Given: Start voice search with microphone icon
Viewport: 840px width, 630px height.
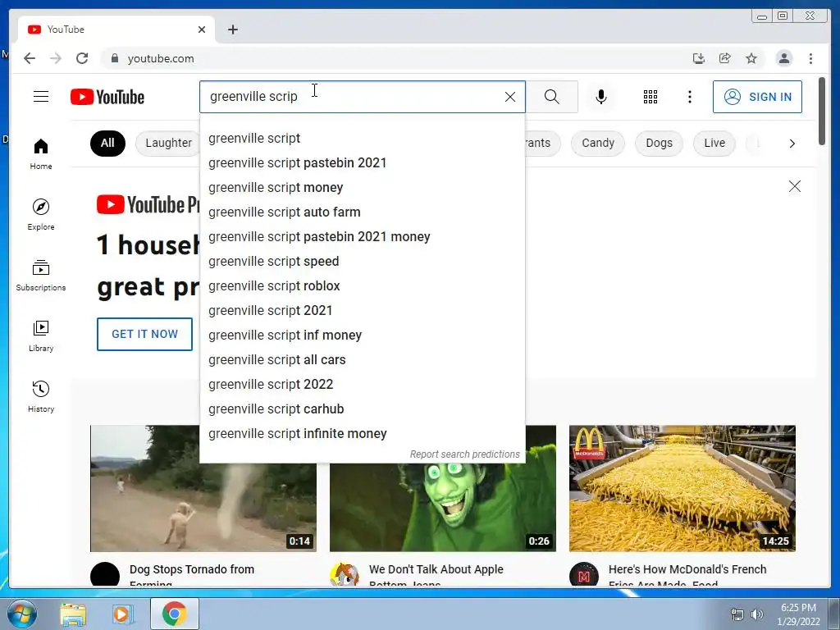Looking at the screenshot, I should (x=601, y=97).
